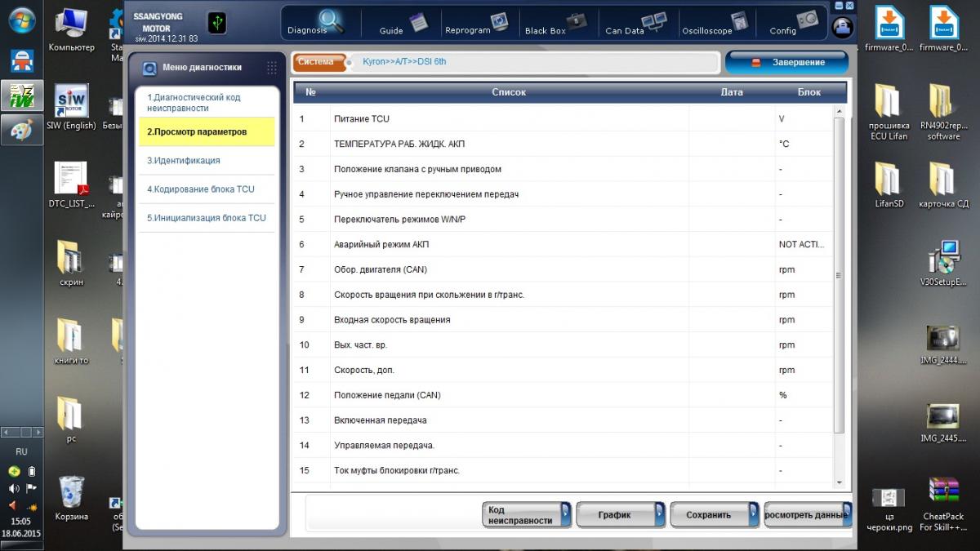Open the Reprogram section

(478, 24)
